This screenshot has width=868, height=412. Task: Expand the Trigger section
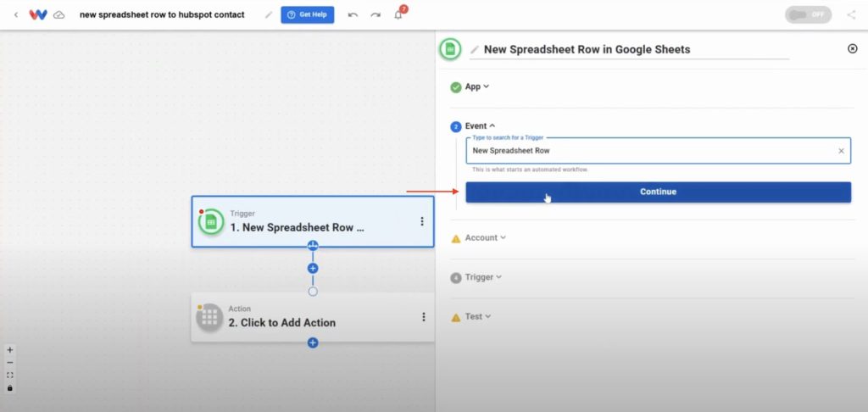(482, 277)
